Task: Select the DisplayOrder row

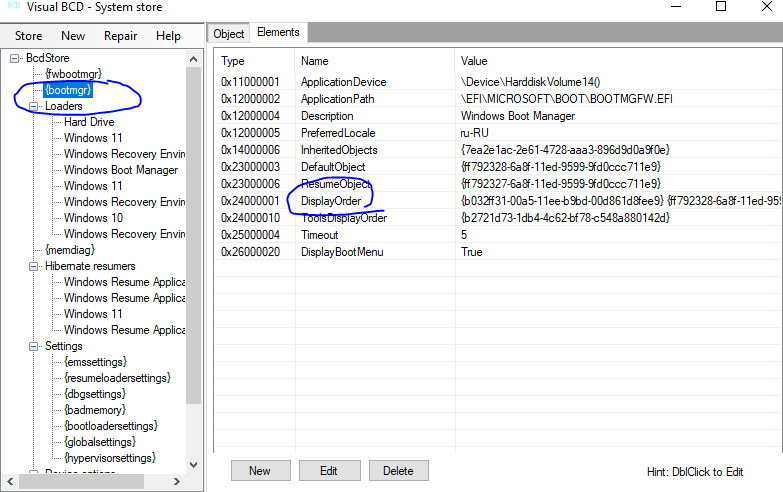Action: pos(498,201)
